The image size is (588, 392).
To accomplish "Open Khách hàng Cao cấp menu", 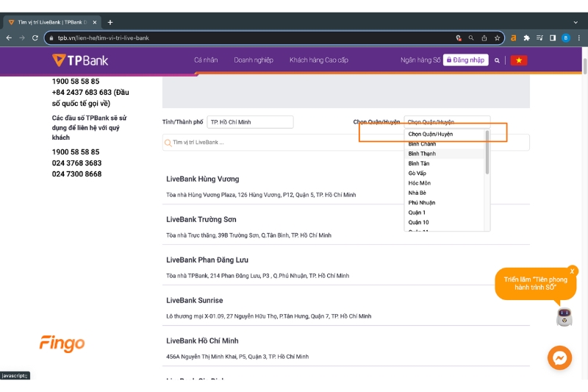I will 319,60.
